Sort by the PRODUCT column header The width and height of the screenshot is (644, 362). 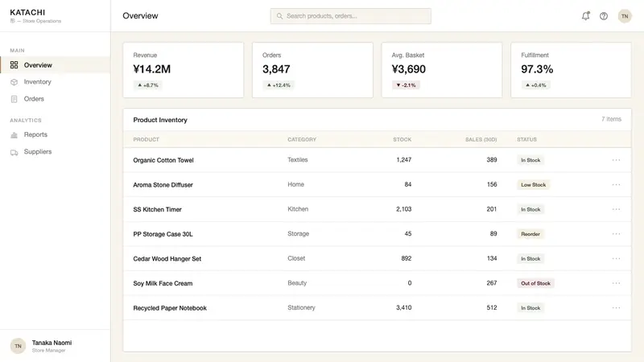(x=146, y=139)
